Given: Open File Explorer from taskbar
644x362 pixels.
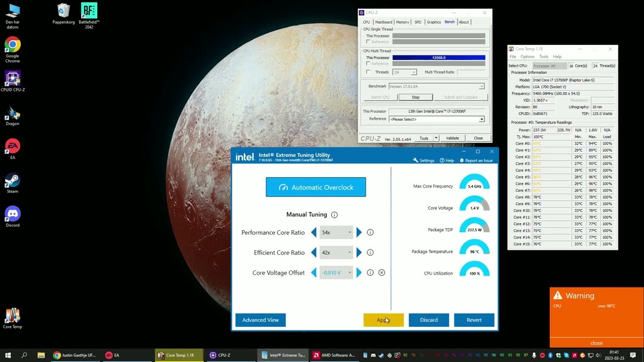Looking at the screenshot, I should (x=41, y=355).
